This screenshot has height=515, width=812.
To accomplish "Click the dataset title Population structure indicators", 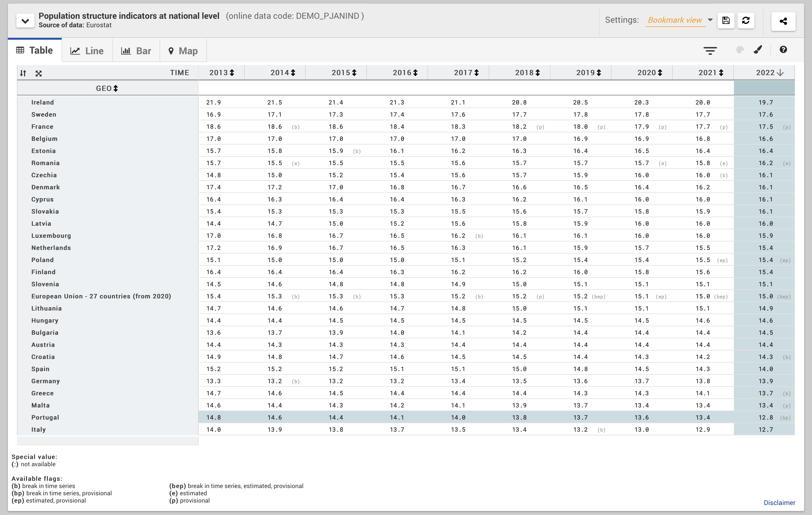I will (x=129, y=16).
